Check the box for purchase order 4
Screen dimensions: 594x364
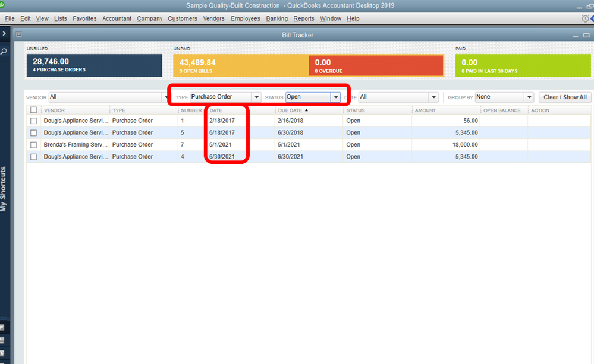34,157
